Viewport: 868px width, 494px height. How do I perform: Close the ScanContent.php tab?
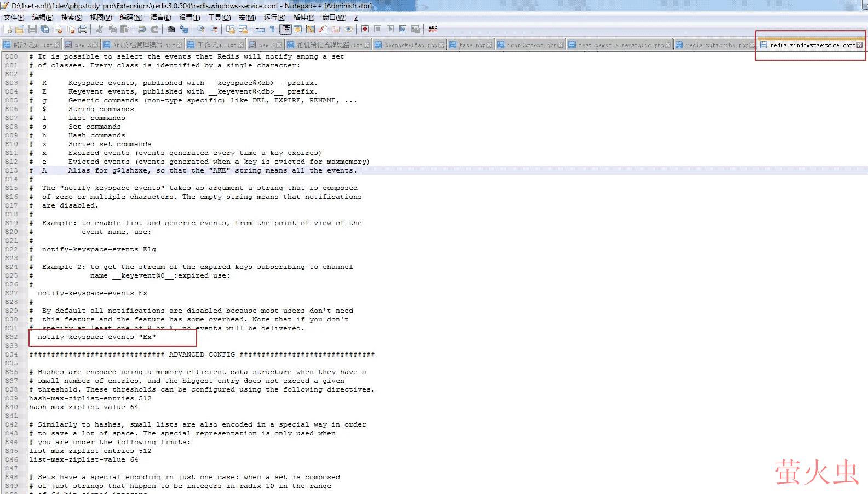coord(560,45)
